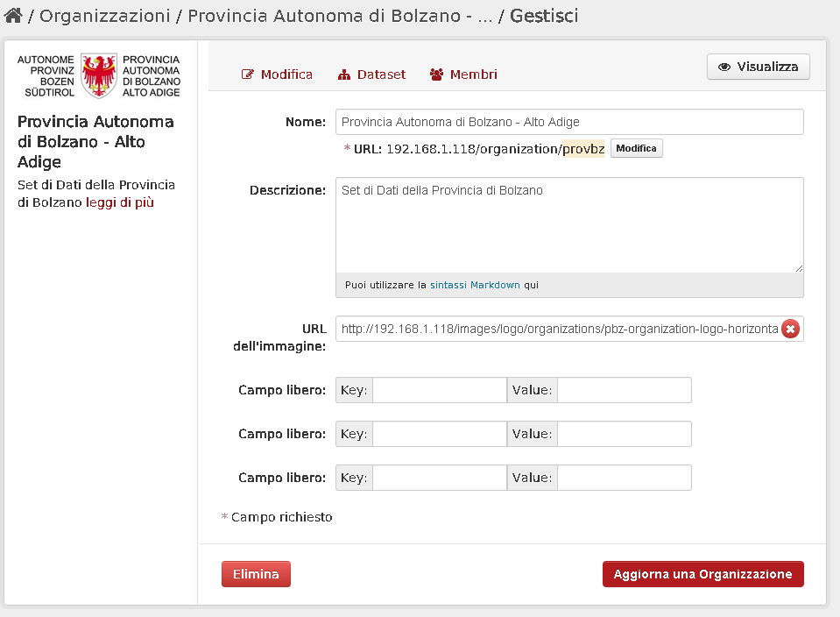Click inside the Descrizione text area

click(x=569, y=225)
